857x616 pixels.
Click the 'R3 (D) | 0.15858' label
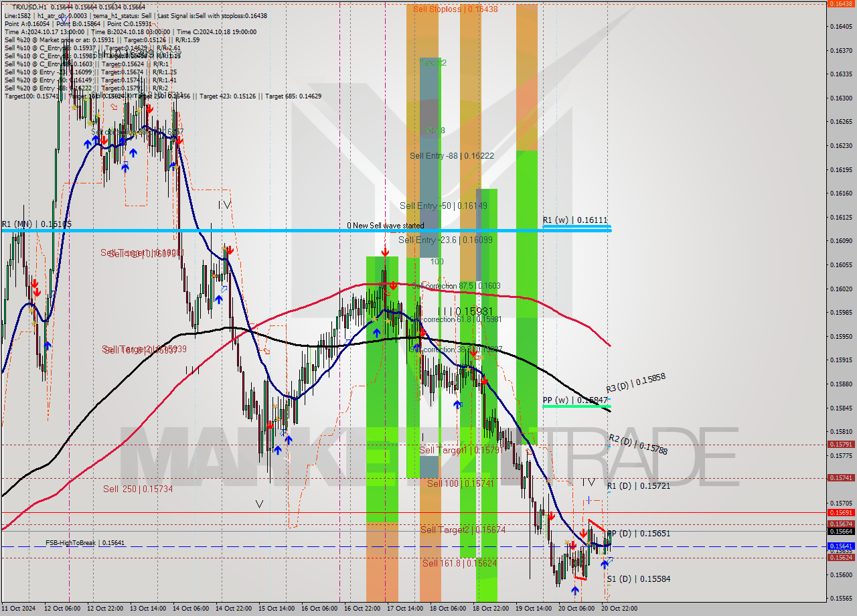point(635,383)
